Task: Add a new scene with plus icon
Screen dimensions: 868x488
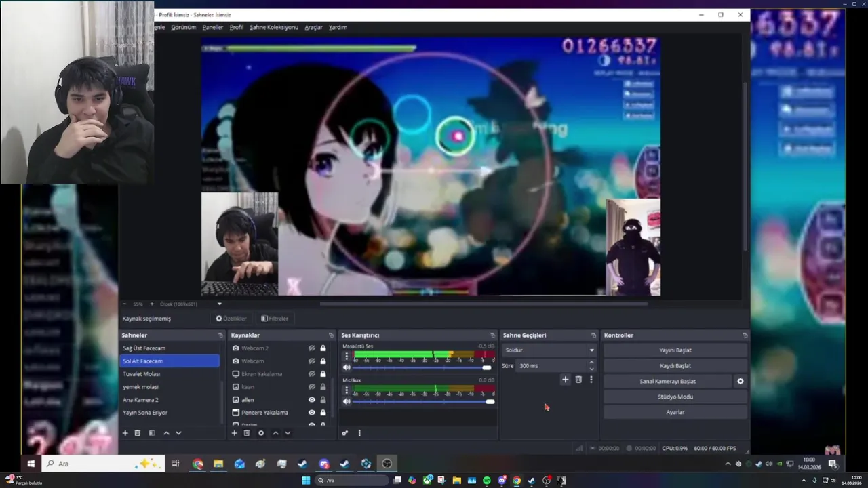Action: click(x=125, y=433)
